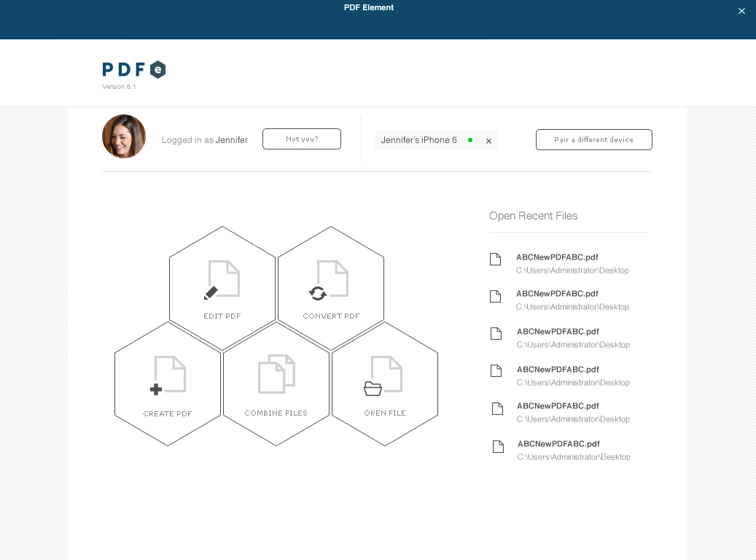Click the Convert PDF arrows icon
756x560 pixels.
(x=318, y=293)
